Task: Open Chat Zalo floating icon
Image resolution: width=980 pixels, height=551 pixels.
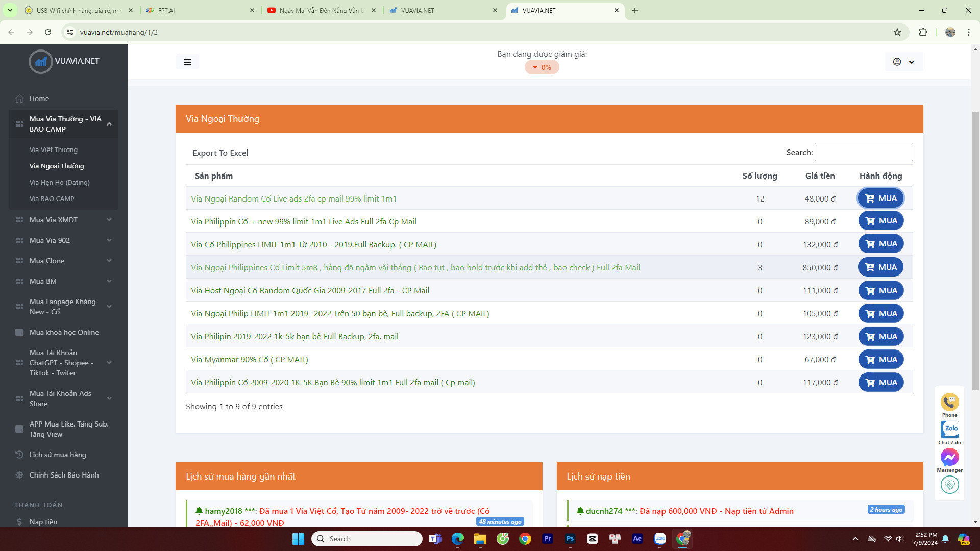Action: pos(949,430)
